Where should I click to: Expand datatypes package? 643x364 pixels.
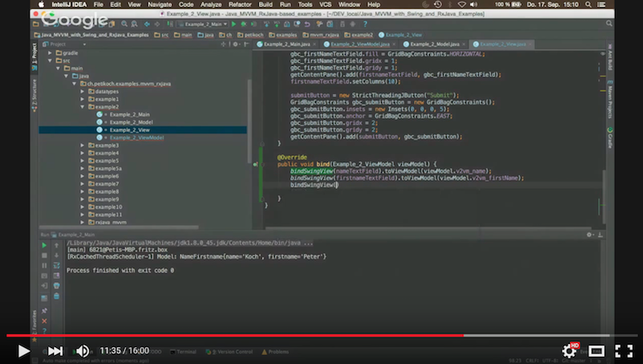click(x=83, y=92)
